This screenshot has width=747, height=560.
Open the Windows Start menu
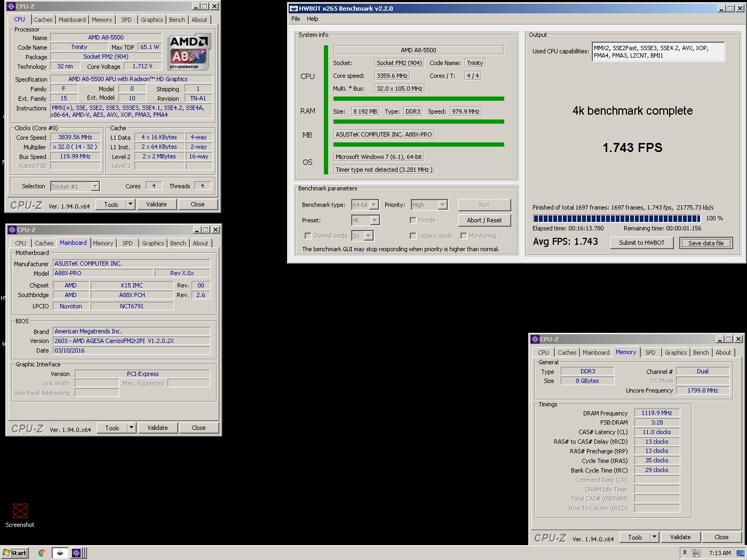coord(15,553)
